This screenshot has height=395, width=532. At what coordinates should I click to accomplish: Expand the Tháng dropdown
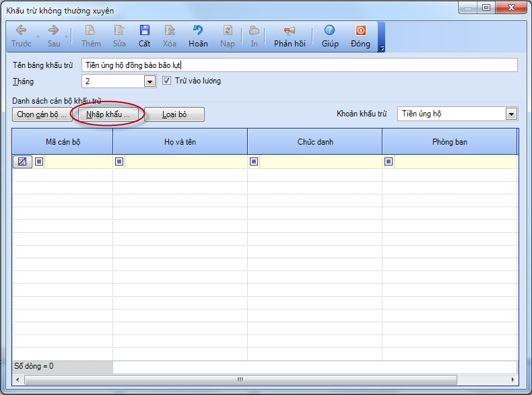pos(149,81)
